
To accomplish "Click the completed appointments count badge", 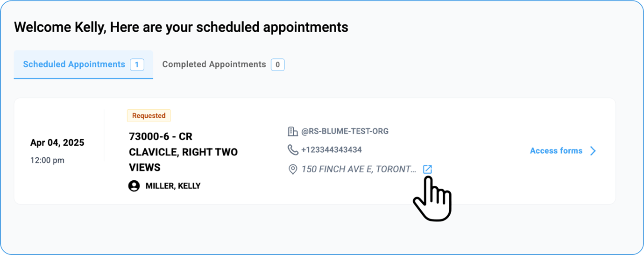I will coord(278,65).
